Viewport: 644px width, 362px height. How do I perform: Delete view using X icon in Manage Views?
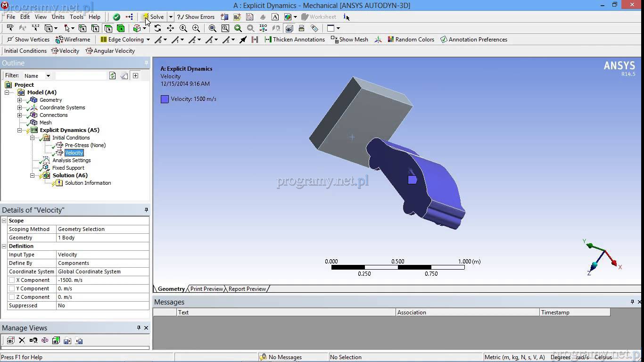pos(22,340)
